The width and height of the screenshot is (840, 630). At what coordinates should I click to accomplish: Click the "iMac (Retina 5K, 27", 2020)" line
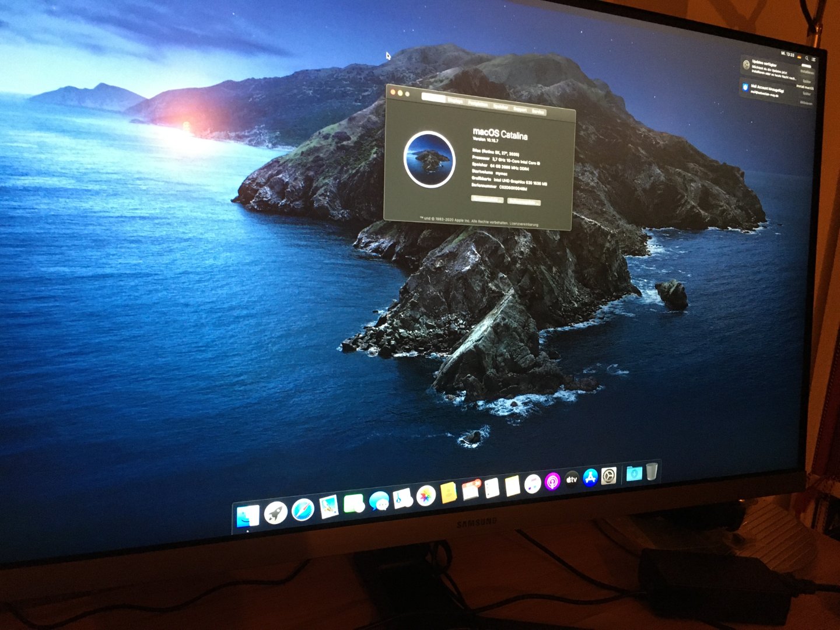click(495, 153)
